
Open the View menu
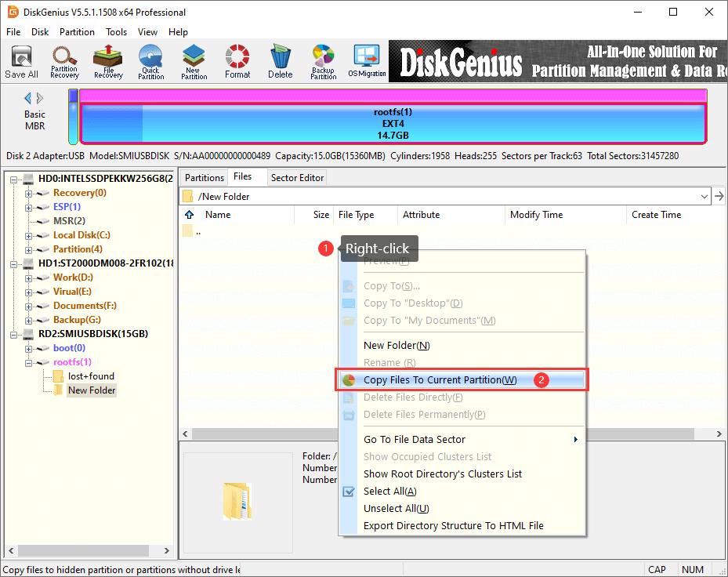147,31
